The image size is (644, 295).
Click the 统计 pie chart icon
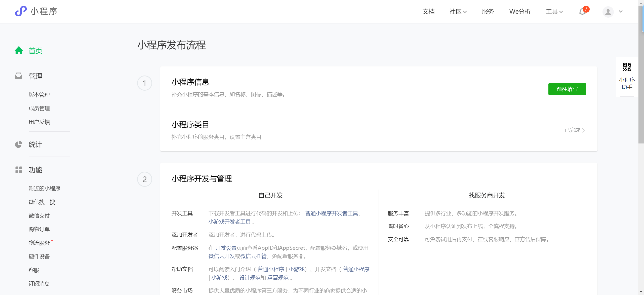[x=18, y=144]
